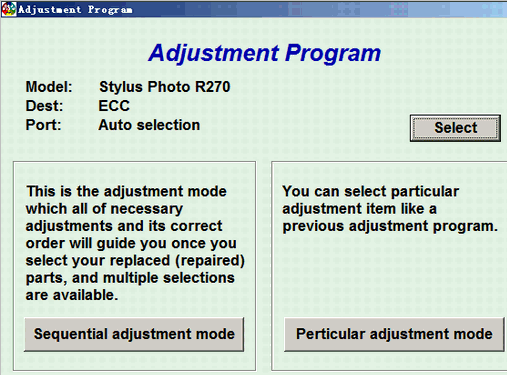Image resolution: width=507 pixels, height=375 pixels.
Task: Click the destination value ECC
Action: [114, 106]
